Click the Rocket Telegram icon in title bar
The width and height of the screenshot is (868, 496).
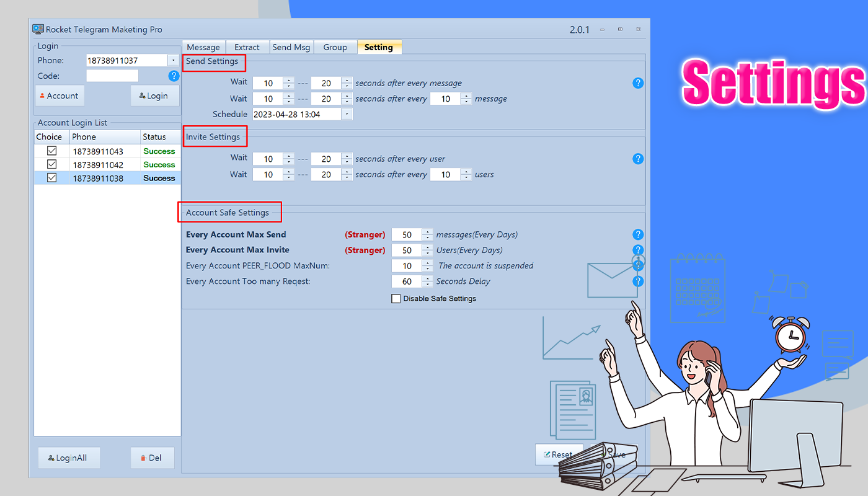(x=37, y=29)
